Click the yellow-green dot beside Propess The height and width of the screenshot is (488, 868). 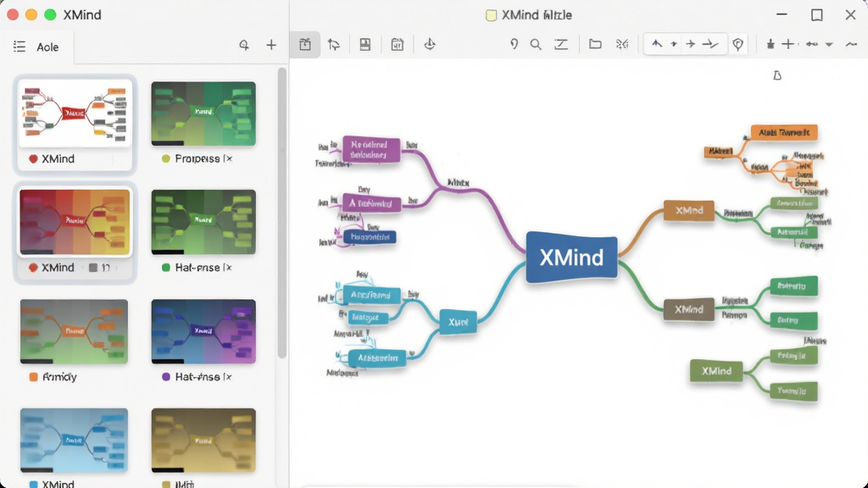pos(165,158)
